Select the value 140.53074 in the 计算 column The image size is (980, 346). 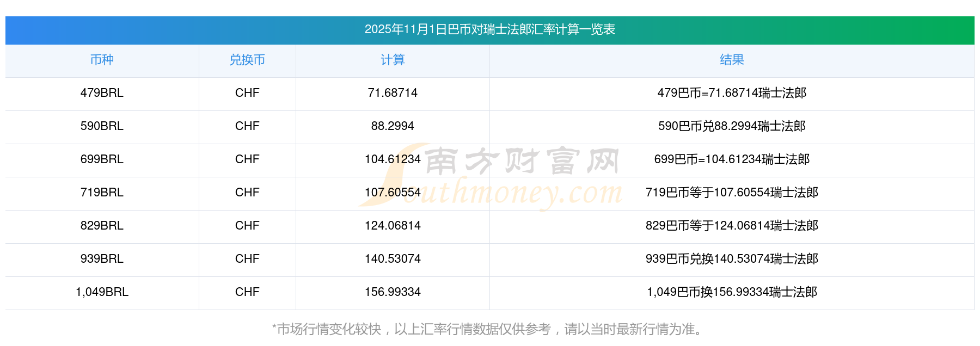click(x=393, y=259)
